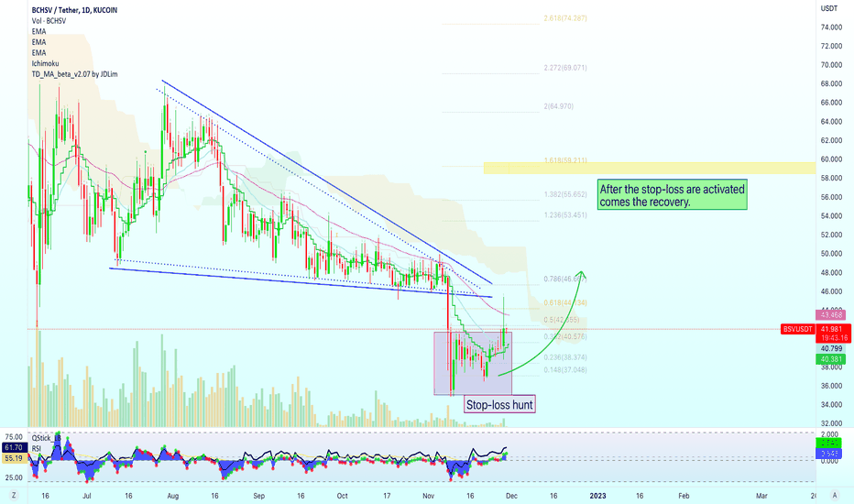
Task: Click the 0.236(38.374) Fibonacci label
Action: pyautogui.click(x=565, y=357)
